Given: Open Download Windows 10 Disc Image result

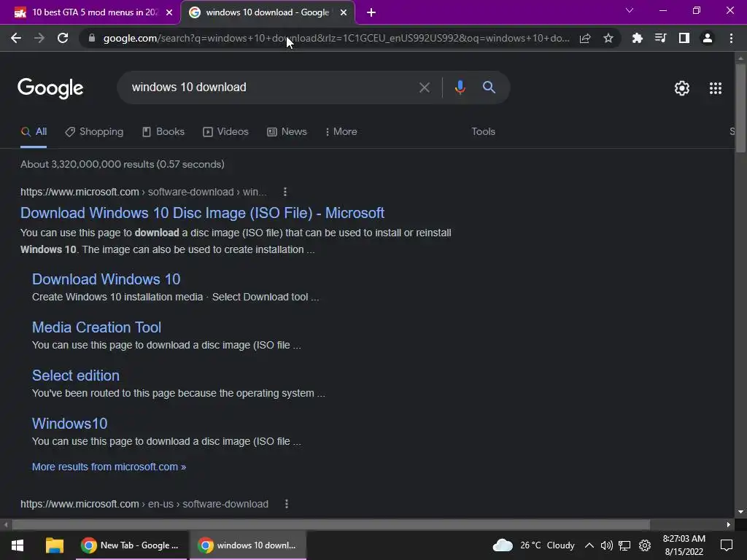Looking at the screenshot, I should tap(202, 213).
